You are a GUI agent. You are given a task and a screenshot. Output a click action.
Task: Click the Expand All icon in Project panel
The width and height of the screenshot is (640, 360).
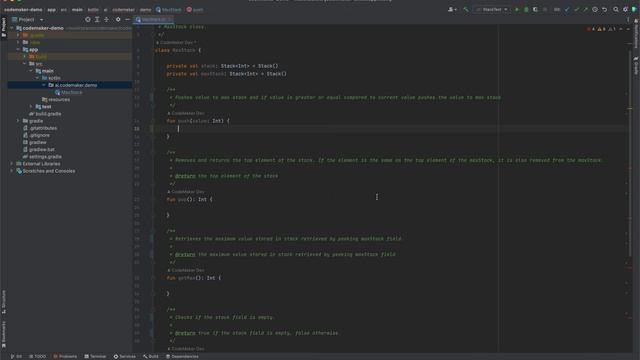97,19
